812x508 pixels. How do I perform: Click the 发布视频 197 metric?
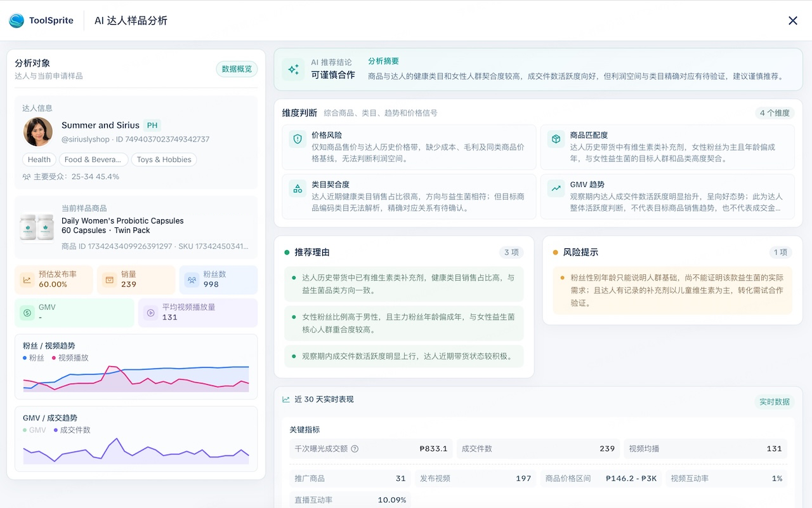(x=476, y=478)
